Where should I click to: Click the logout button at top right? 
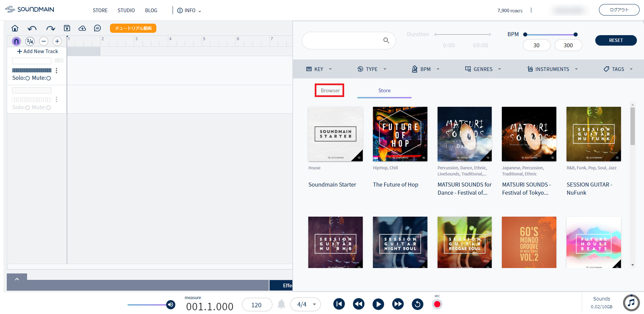click(x=619, y=10)
